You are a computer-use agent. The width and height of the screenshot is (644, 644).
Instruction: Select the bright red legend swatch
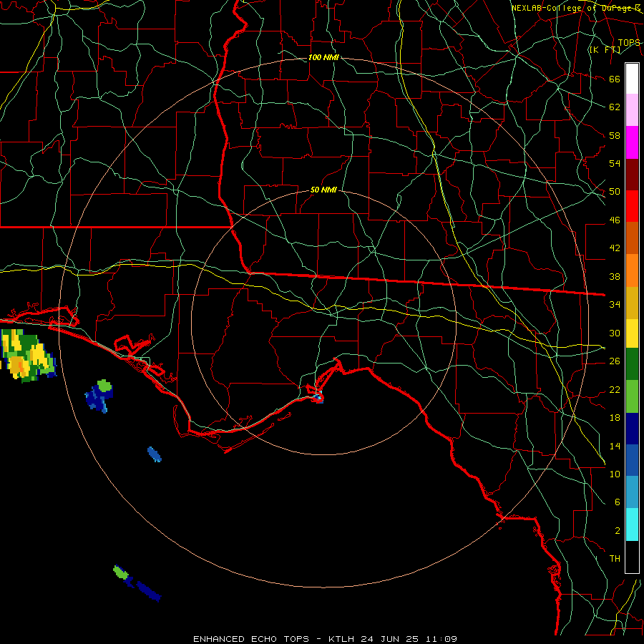pos(632,206)
